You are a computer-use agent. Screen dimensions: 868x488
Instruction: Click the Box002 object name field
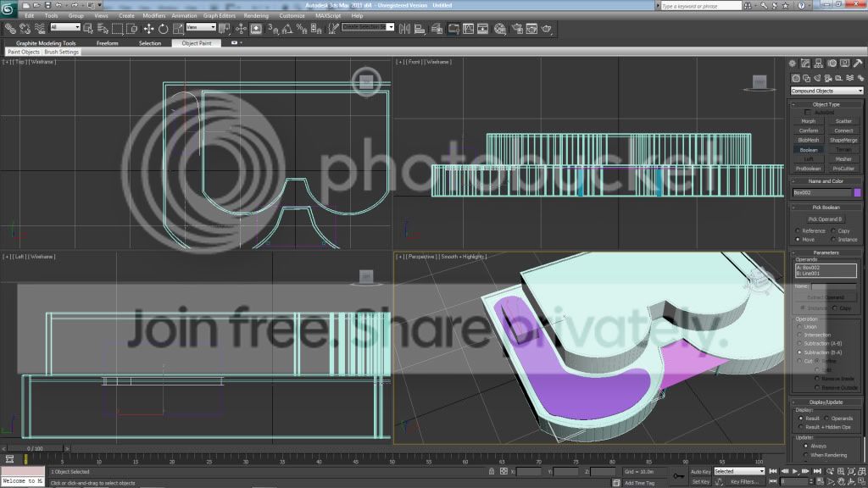point(822,192)
